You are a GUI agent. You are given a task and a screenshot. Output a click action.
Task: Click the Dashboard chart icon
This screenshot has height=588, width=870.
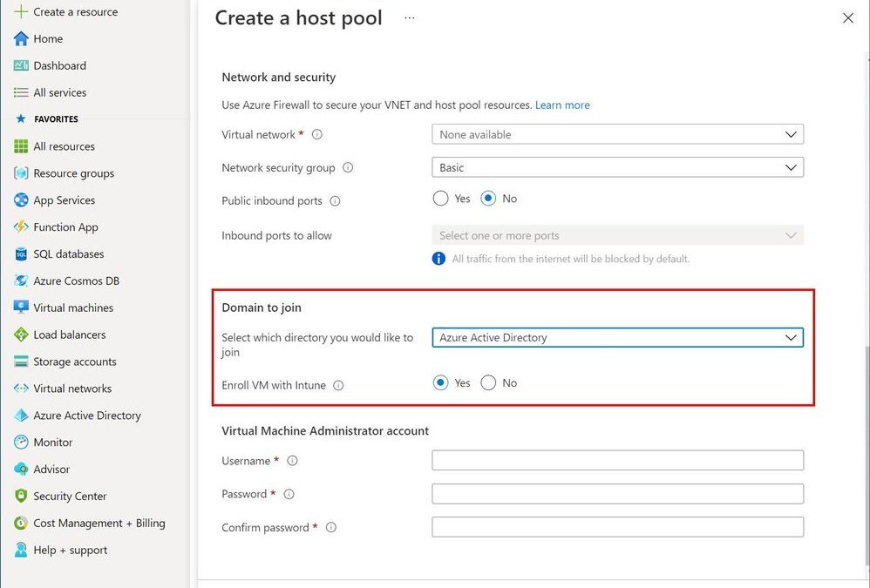click(21, 65)
